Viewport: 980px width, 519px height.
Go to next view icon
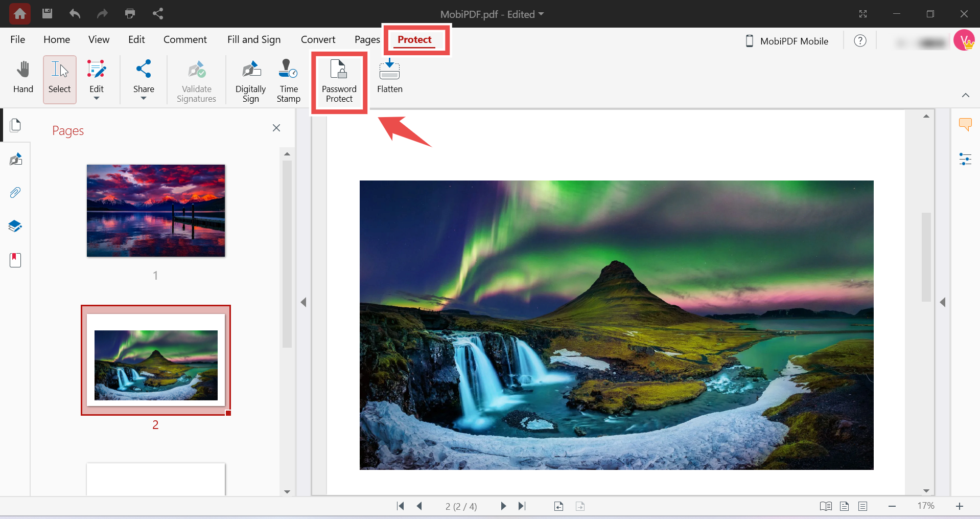pyautogui.click(x=580, y=506)
